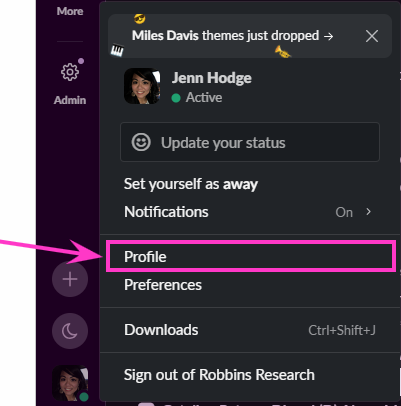The image size is (401, 406).
Task: Dismiss the Miles Davis themes banner
Action: tap(372, 36)
